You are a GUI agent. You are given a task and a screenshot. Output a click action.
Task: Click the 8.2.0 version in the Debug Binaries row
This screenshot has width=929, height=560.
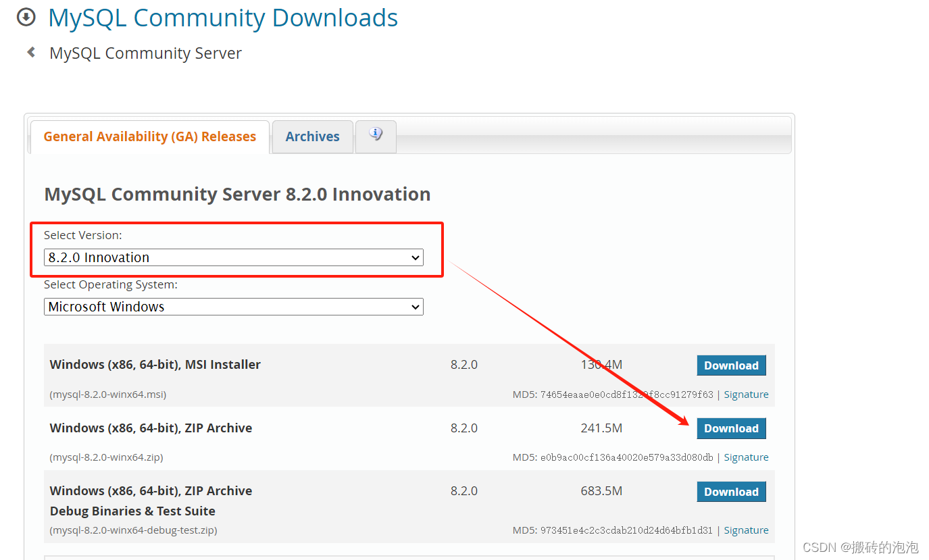coord(464,491)
